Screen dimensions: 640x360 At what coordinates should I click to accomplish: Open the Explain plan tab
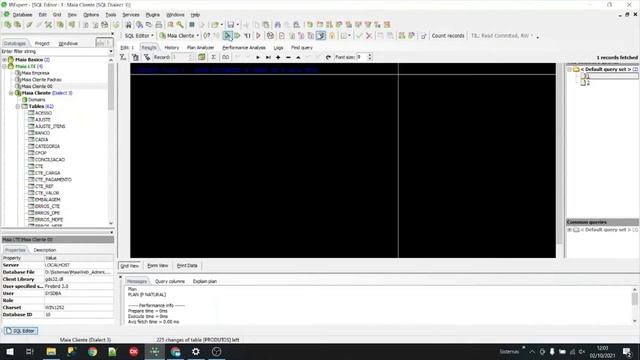tap(205, 281)
